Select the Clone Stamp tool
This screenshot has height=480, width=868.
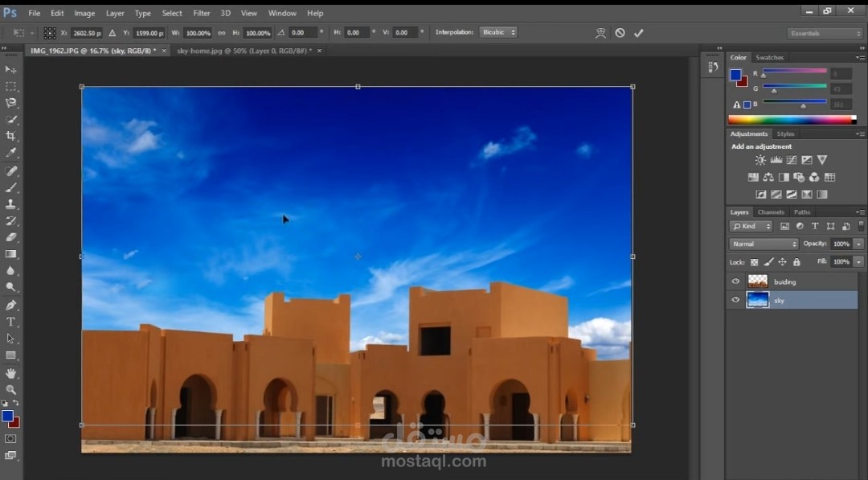click(x=10, y=204)
